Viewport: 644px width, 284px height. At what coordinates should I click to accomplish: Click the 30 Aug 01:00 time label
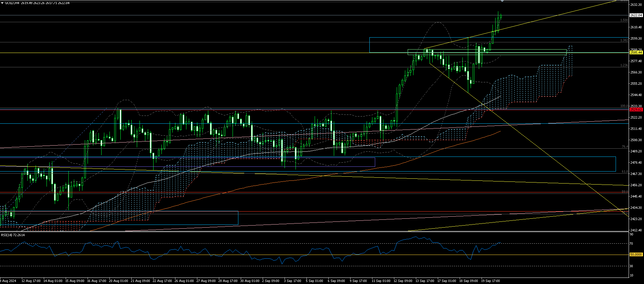pos(250,281)
